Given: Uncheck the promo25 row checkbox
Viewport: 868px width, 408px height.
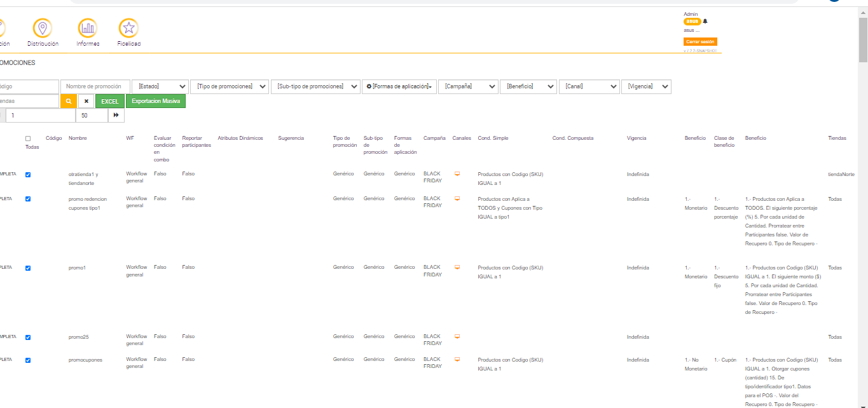Looking at the screenshot, I should [x=28, y=337].
